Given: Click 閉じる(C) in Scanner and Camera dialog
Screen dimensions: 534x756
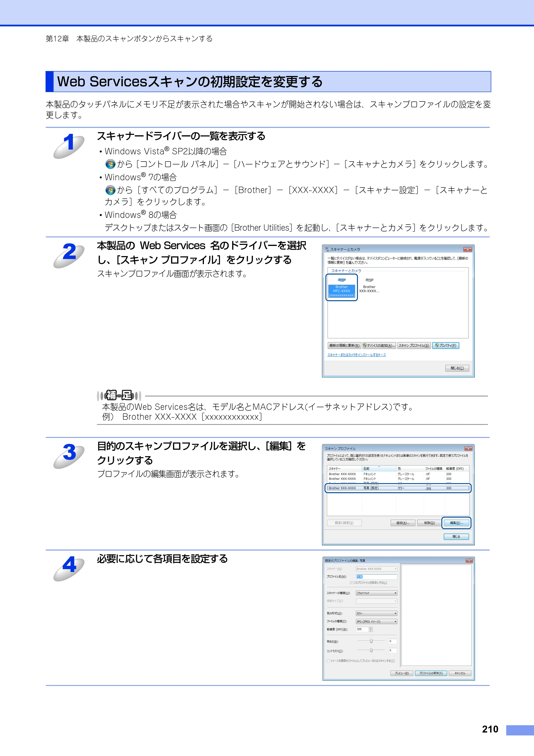Looking at the screenshot, I should tap(457, 368).
